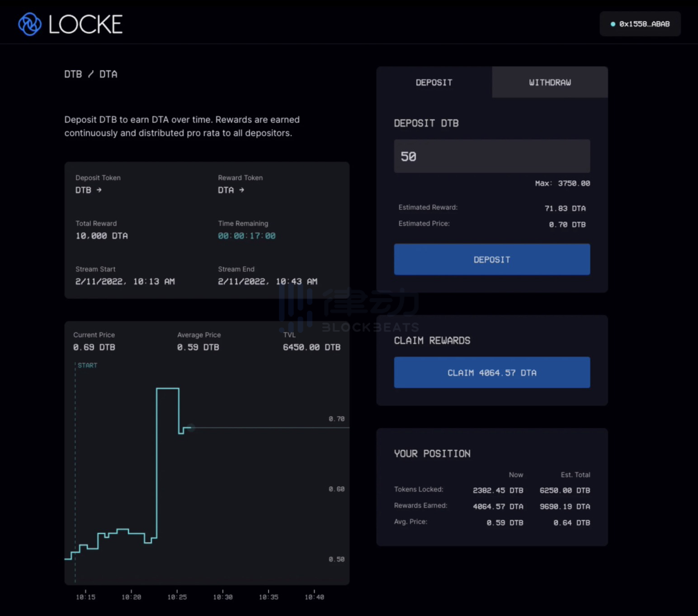Click the deposit amount input showing 50
698x616 pixels.
click(492, 156)
